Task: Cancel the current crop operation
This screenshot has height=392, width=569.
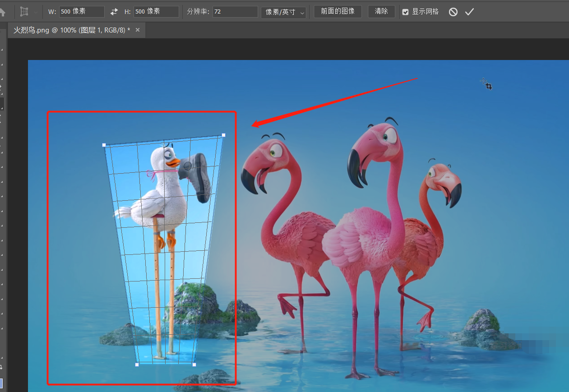Action: (453, 12)
